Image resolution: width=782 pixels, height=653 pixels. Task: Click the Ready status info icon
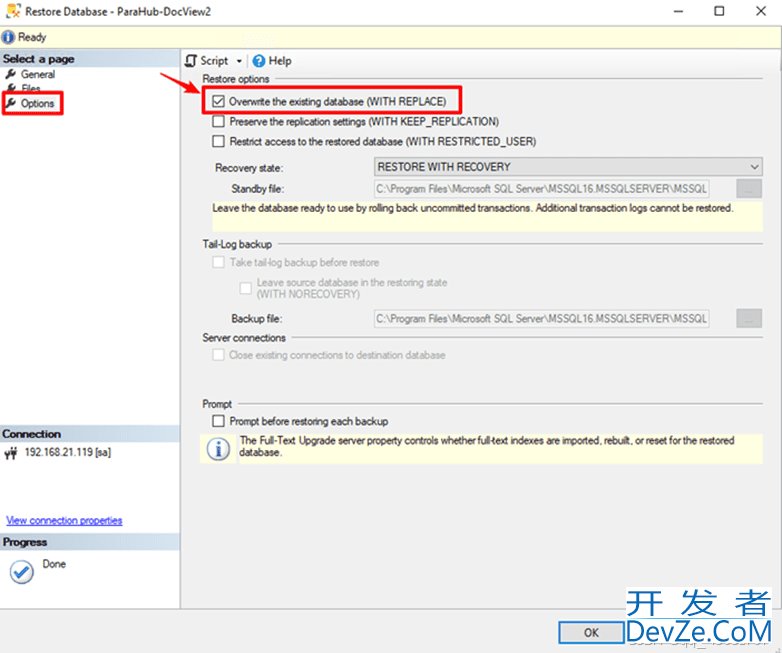pyautogui.click(x=8, y=37)
